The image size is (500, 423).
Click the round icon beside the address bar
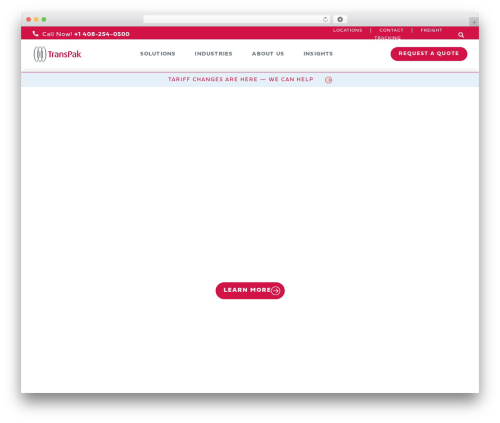click(340, 19)
